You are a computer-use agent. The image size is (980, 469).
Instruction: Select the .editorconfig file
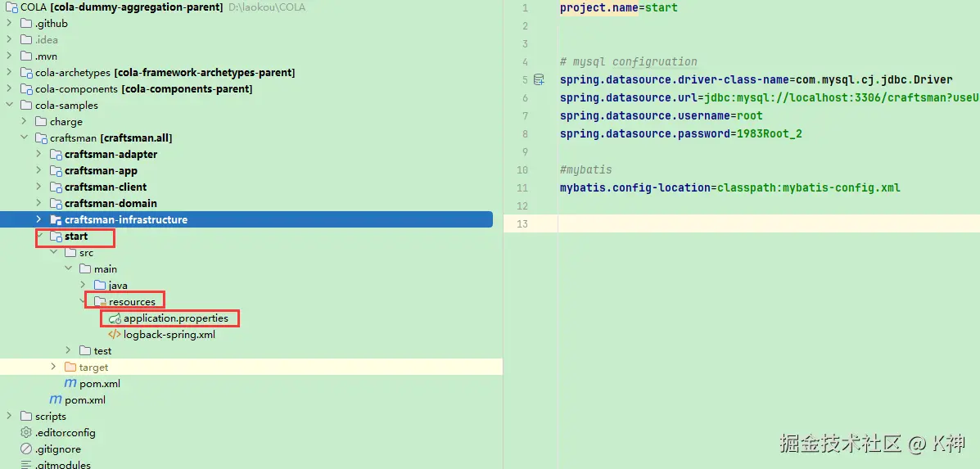tap(65, 432)
